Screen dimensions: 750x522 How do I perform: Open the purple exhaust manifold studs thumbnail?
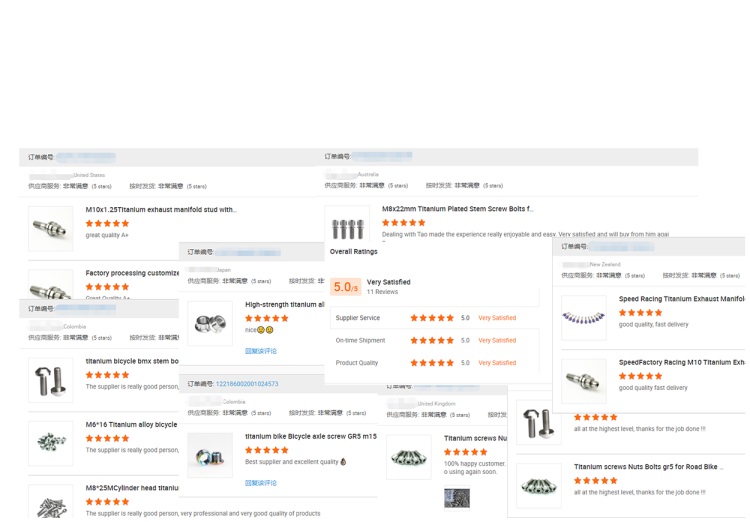tap(583, 318)
